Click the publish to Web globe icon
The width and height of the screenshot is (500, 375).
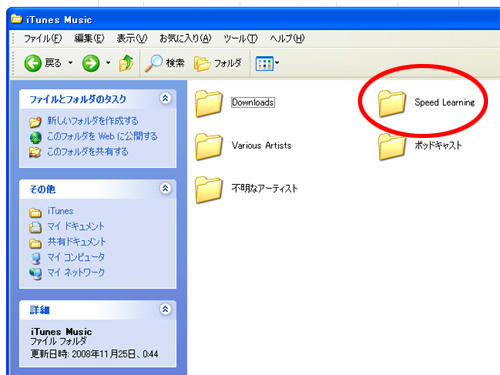tap(35, 137)
